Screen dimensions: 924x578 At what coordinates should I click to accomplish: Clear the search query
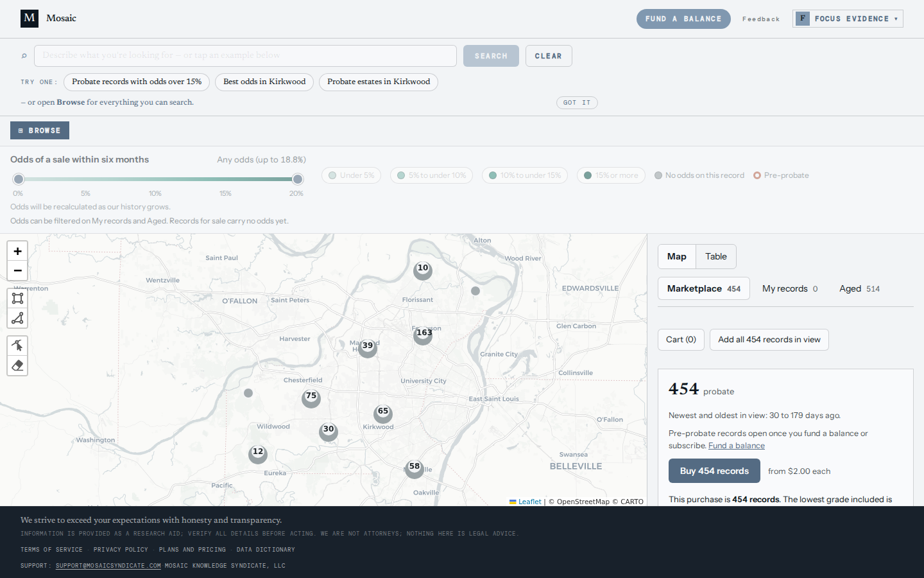click(549, 56)
